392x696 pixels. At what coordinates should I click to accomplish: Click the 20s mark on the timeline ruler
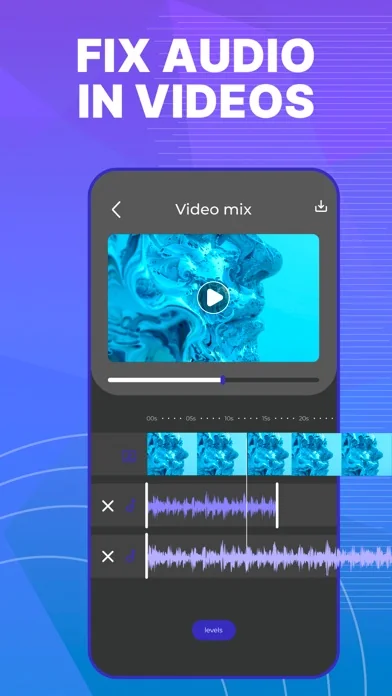(x=304, y=419)
